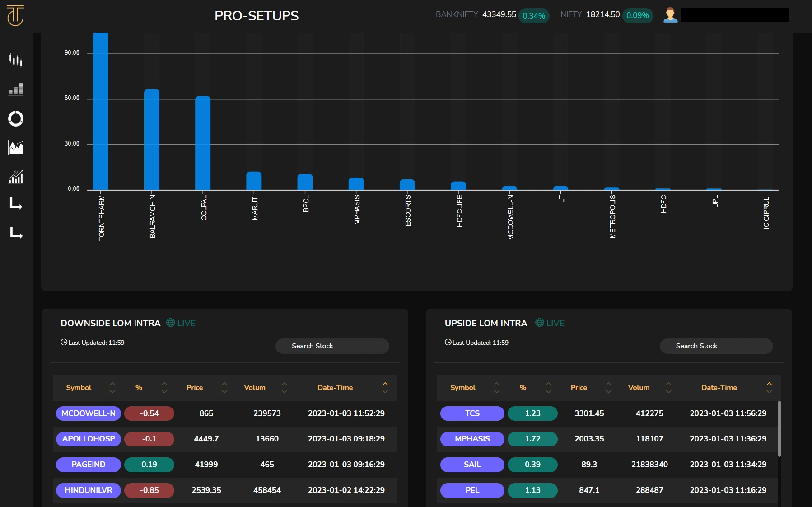Click the 1.72 percent badge for MPHASIS
The height and width of the screenshot is (507, 812).
532,439
